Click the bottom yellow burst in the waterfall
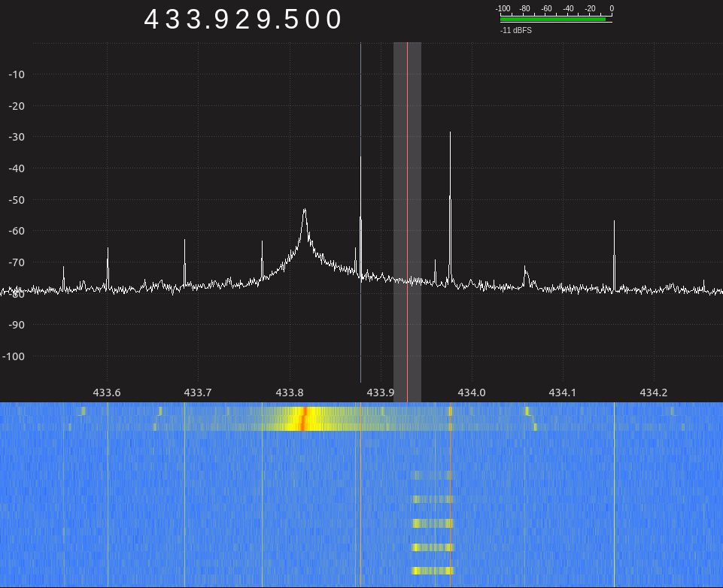The height and width of the screenshot is (588, 723). tap(433, 571)
